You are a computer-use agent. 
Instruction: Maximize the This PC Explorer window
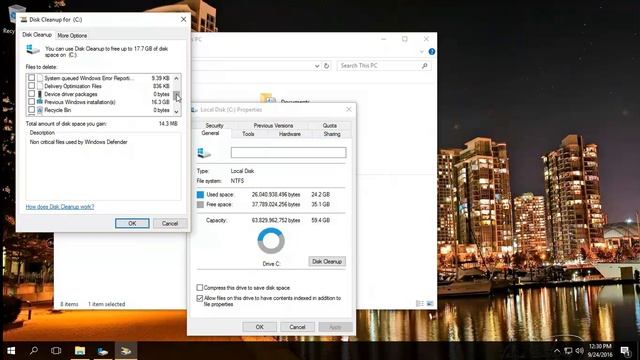click(404, 39)
